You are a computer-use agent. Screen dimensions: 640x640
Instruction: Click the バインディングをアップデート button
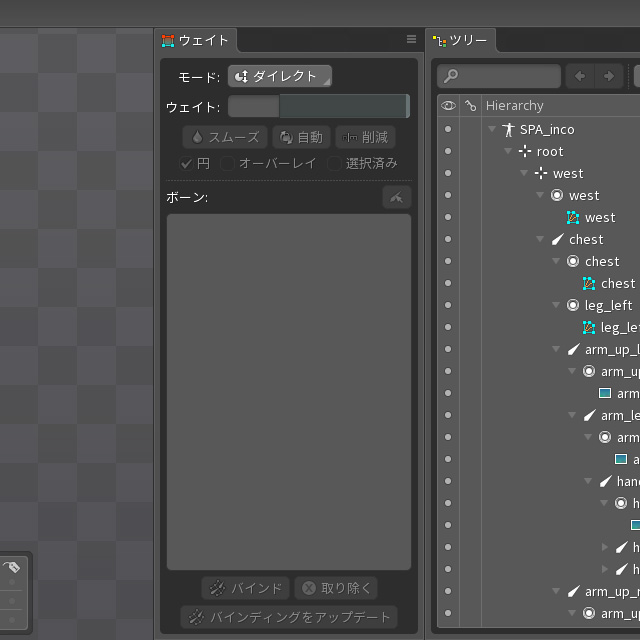[288, 616]
